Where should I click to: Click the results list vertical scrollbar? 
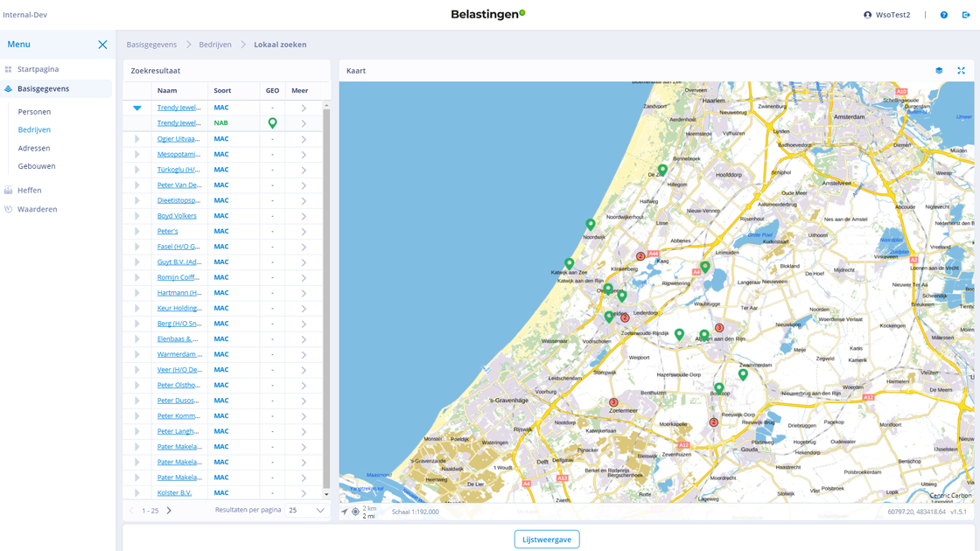click(326, 298)
